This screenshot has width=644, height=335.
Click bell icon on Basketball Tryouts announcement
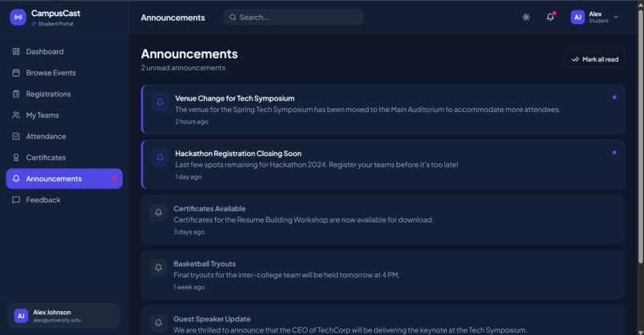click(x=158, y=267)
